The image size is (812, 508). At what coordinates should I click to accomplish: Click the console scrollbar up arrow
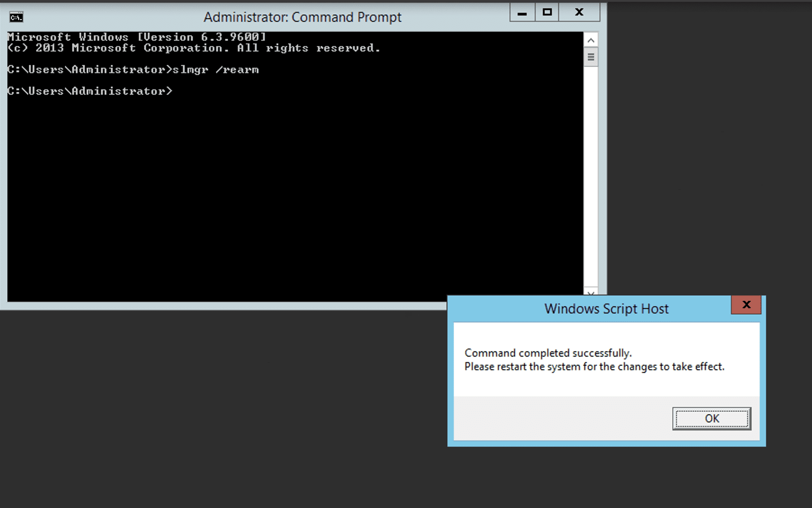(591, 41)
